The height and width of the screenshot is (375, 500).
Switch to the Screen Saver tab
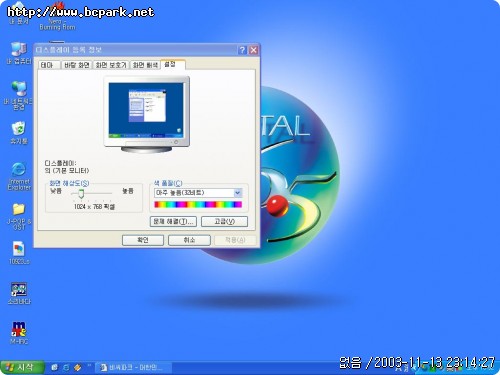click(111, 65)
